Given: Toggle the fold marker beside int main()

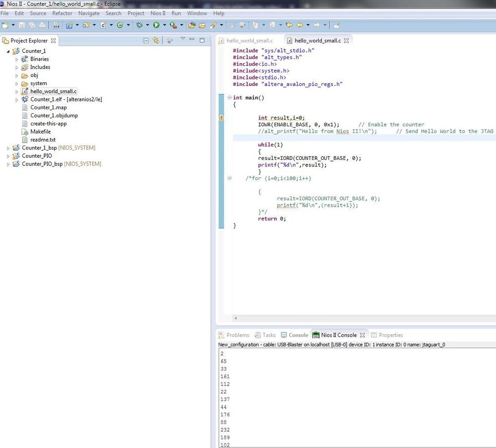Looking at the screenshot, I should click(229, 98).
